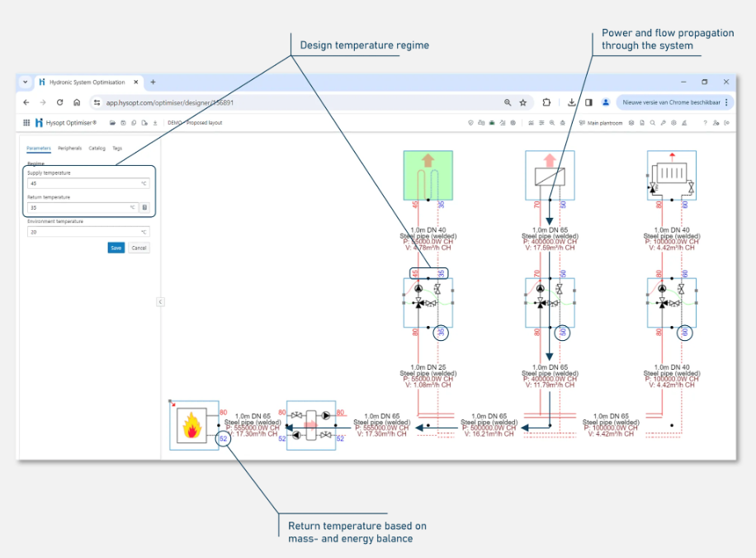Select the radiator end unit block
Screen dimensions: 756x558
pos(672,175)
